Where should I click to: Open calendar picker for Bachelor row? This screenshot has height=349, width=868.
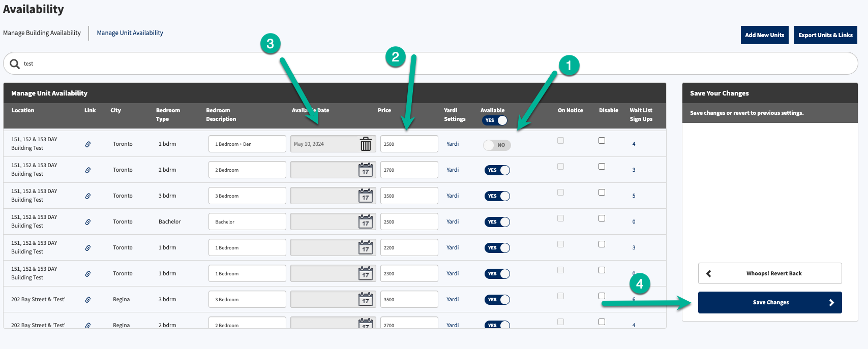pos(366,221)
